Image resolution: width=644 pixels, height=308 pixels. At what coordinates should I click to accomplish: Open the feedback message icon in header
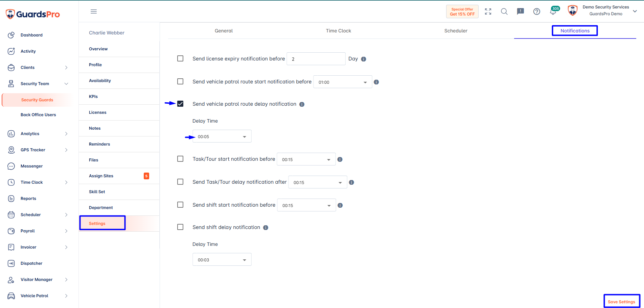pyautogui.click(x=521, y=11)
